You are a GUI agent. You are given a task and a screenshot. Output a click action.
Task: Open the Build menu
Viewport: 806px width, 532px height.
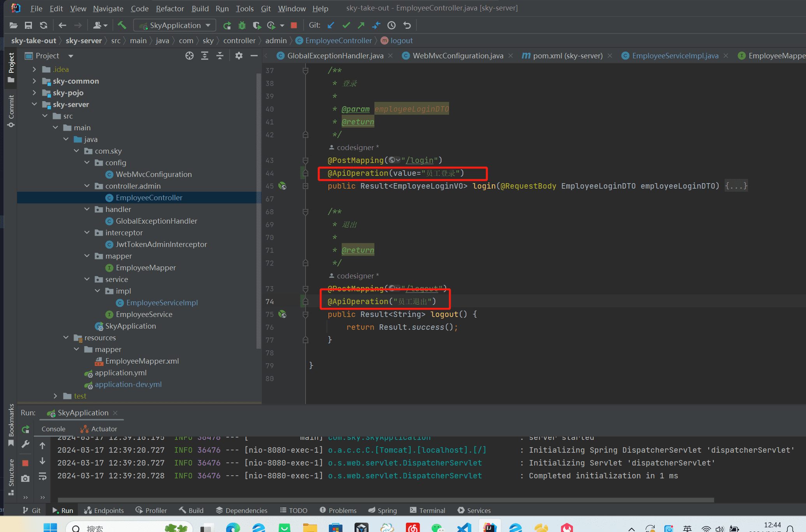(200, 9)
